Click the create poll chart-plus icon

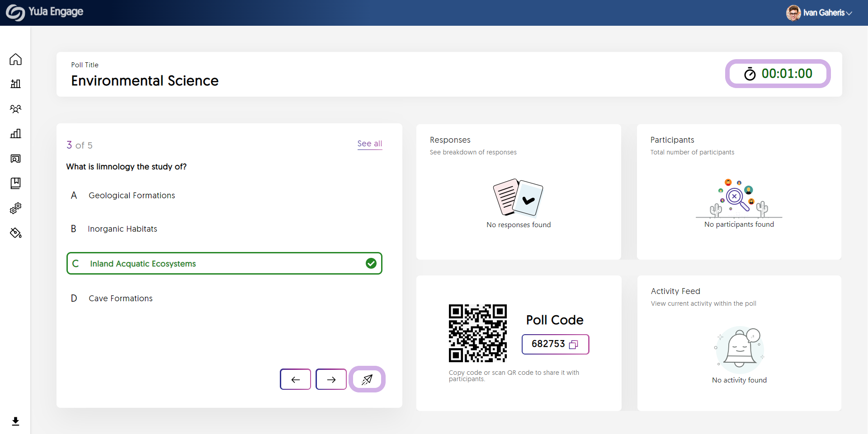[15, 84]
